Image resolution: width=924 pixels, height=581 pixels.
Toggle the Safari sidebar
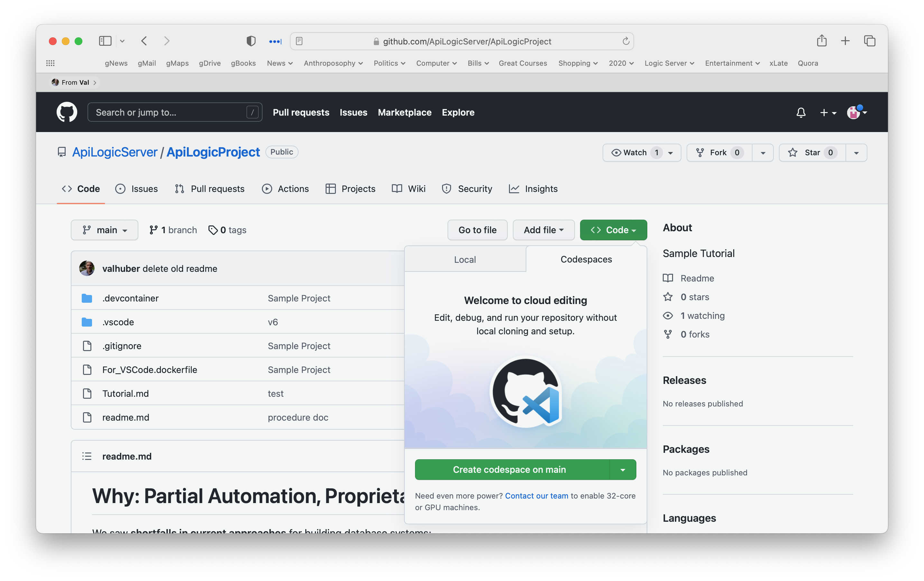pos(105,41)
